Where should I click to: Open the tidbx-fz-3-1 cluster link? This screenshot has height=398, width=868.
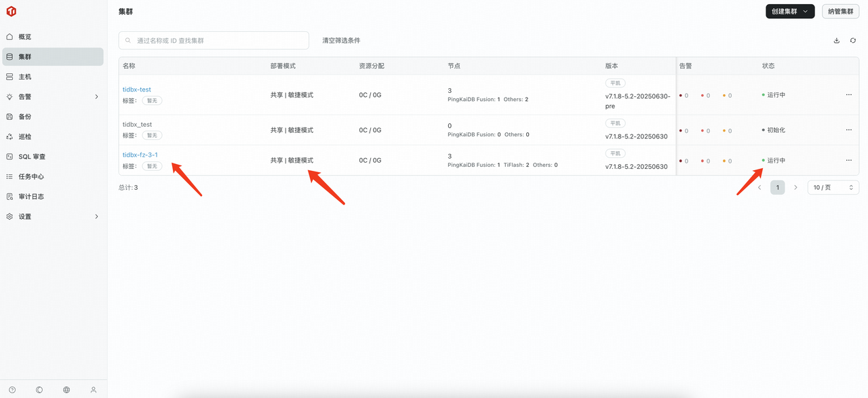tap(140, 155)
